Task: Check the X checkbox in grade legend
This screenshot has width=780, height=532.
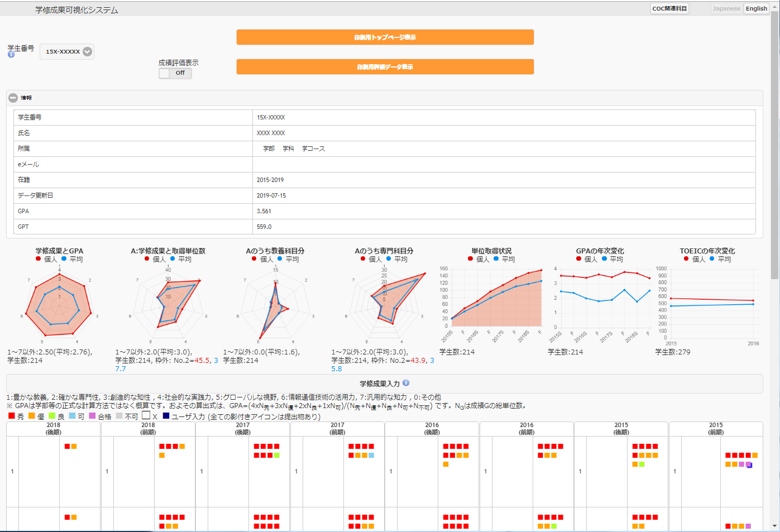Action: [146, 415]
